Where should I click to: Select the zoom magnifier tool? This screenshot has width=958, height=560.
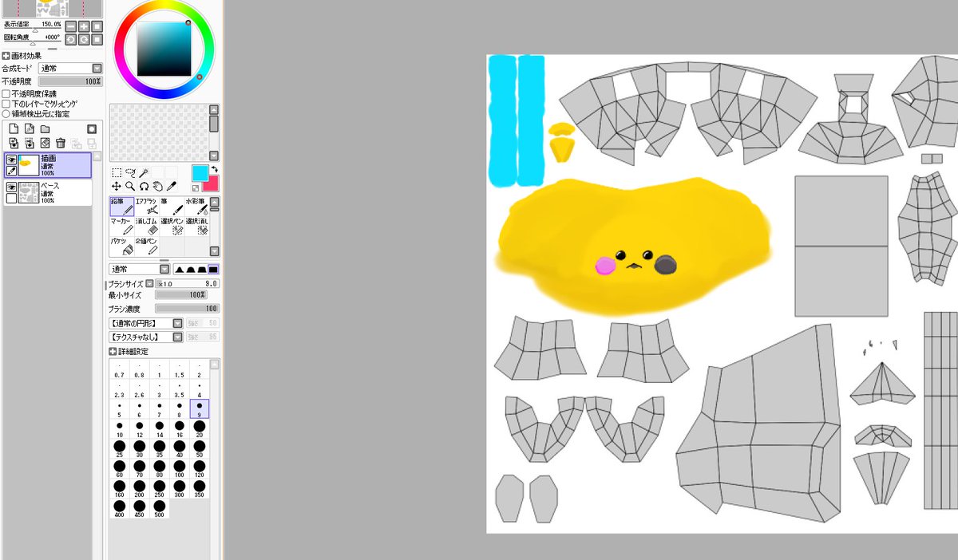pos(130,185)
